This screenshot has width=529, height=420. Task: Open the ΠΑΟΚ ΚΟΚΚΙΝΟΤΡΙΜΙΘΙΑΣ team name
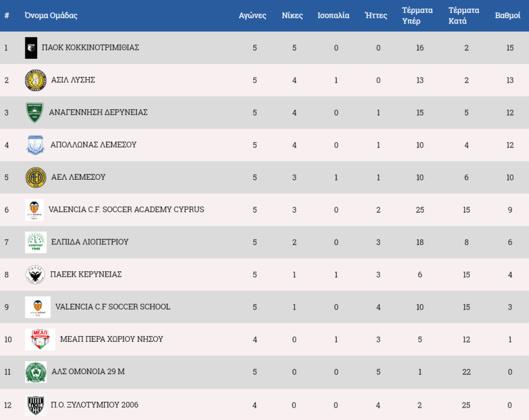click(91, 48)
